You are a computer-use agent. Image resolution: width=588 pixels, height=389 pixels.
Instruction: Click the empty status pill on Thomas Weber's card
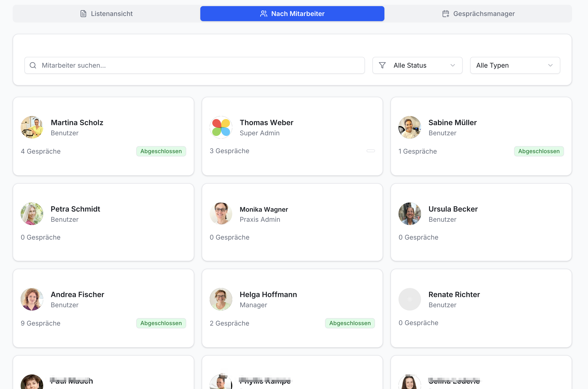371,151
